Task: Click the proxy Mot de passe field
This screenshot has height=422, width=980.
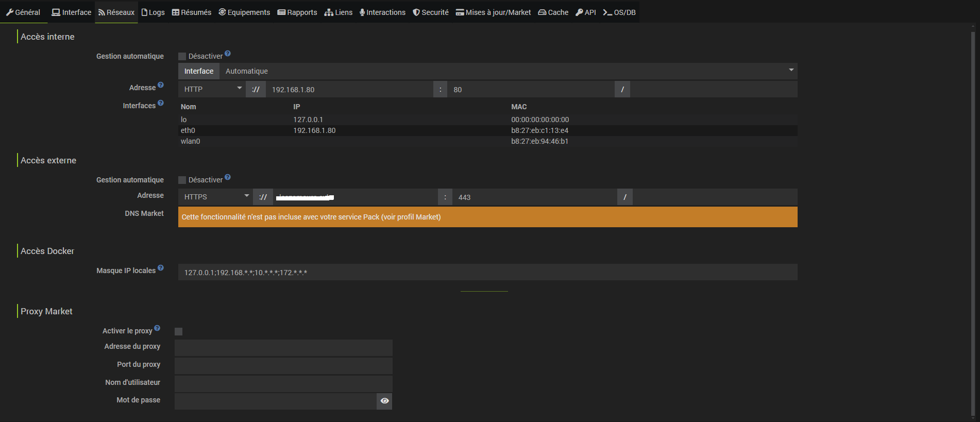Action: [x=276, y=401]
